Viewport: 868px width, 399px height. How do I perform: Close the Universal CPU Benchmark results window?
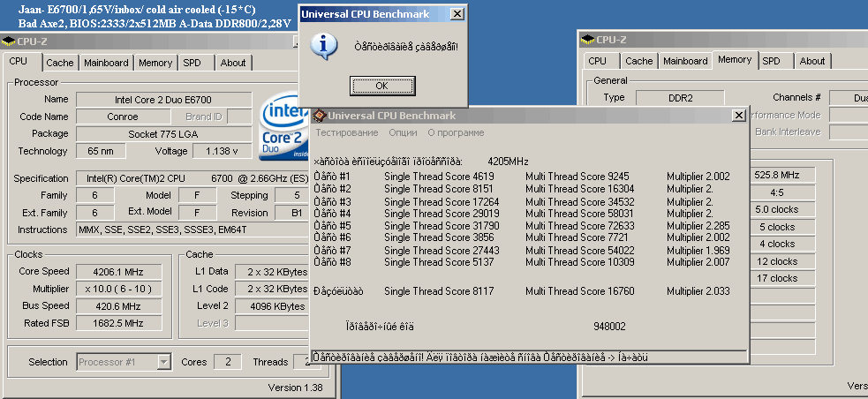click(739, 115)
